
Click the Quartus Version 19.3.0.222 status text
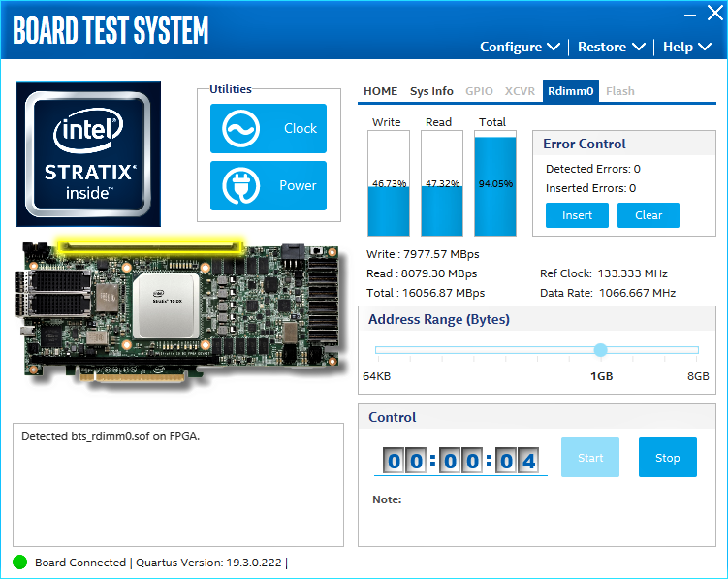(x=208, y=563)
